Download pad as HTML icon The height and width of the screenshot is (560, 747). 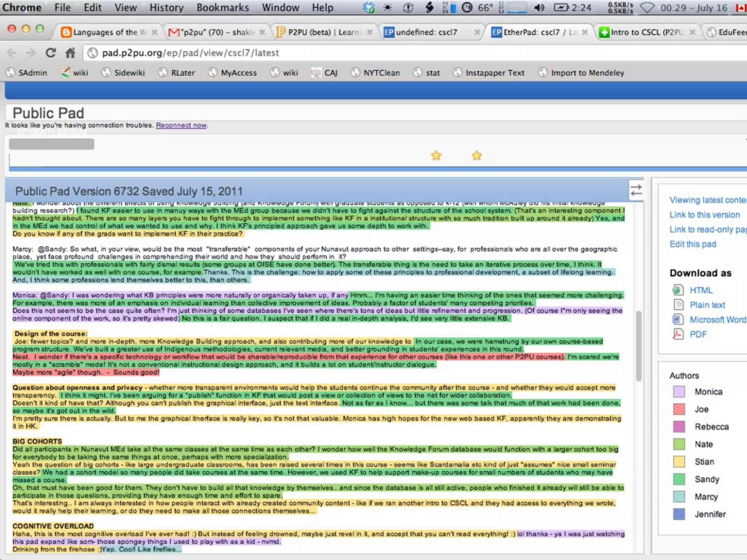point(678,290)
